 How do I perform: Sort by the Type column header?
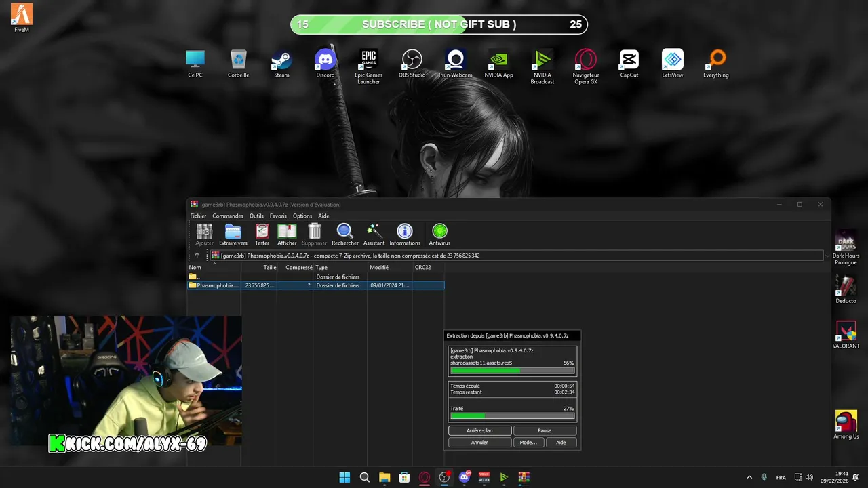tap(340, 267)
